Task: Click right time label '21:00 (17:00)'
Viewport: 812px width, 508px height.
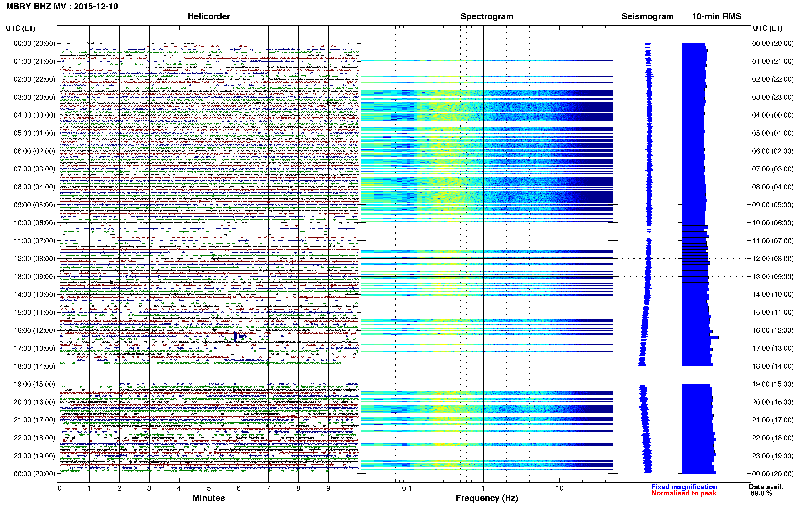Action: tap(773, 420)
